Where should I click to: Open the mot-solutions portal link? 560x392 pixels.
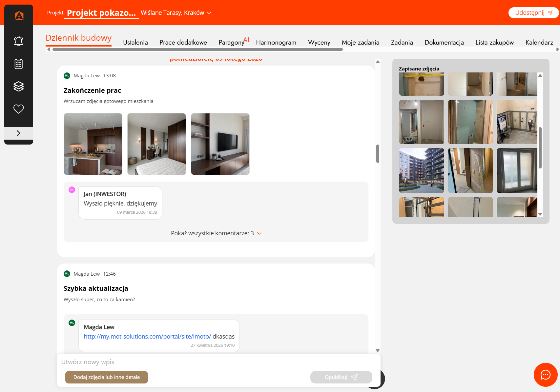coord(147,336)
